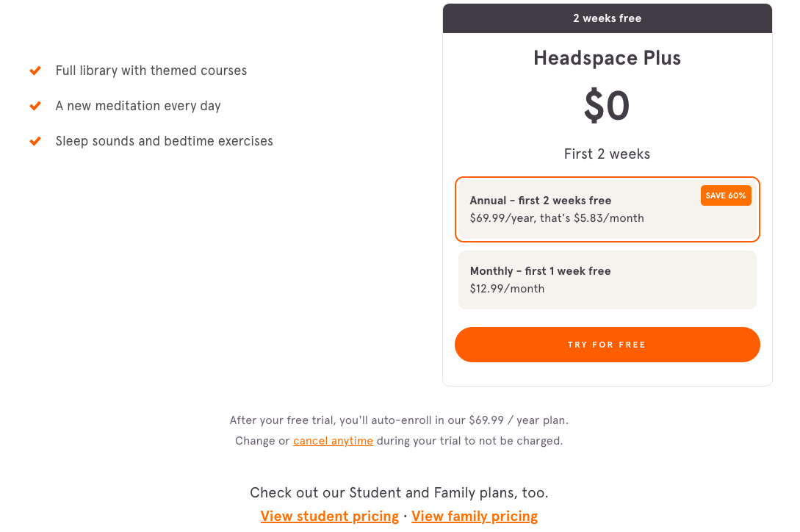
Task: Click the Sleep sounds and bedtime exercises text
Action: pyautogui.click(x=165, y=141)
